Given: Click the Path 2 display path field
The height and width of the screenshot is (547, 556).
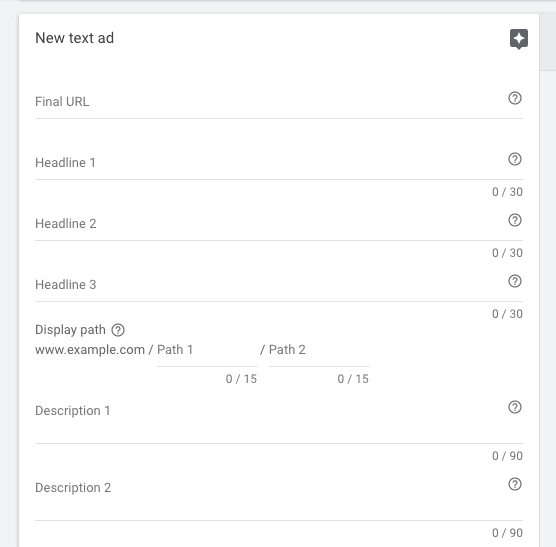Looking at the screenshot, I should (x=319, y=350).
